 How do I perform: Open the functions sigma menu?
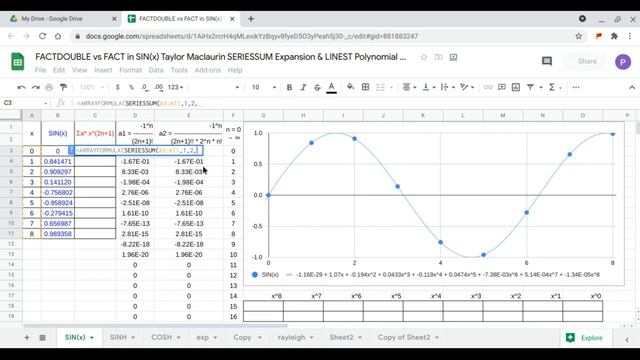(x=552, y=87)
